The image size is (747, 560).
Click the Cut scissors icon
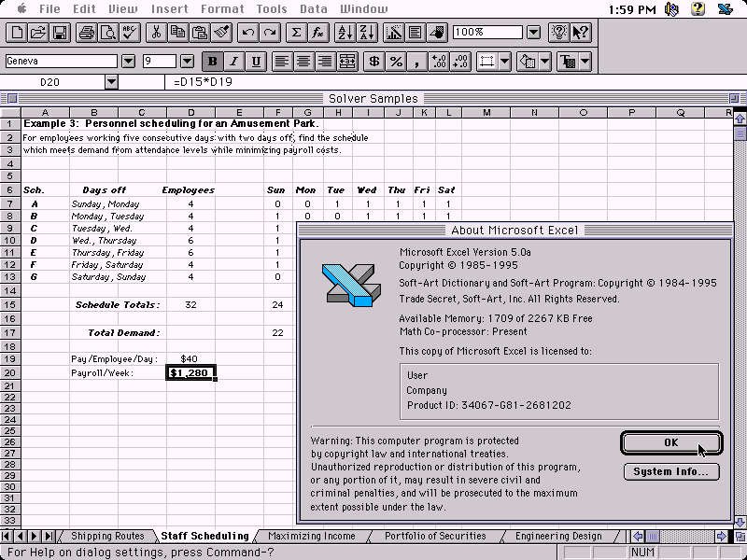[x=156, y=33]
